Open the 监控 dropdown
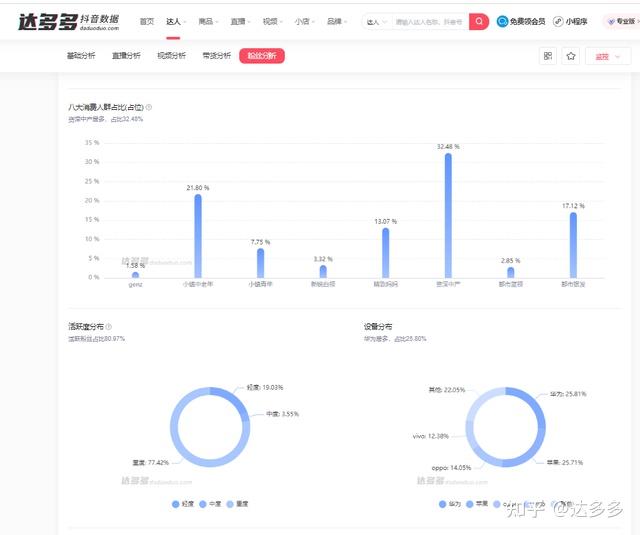 coord(608,56)
